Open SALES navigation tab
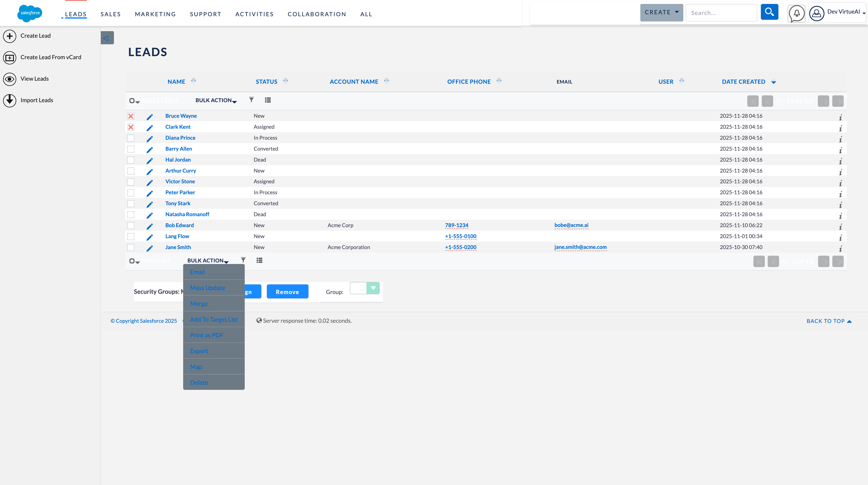The image size is (868, 485). pyautogui.click(x=110, y=14)
